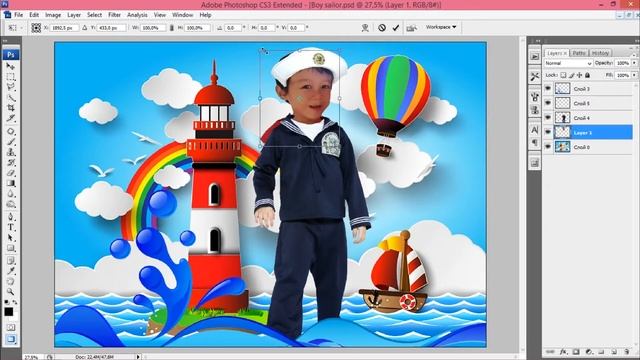The width and height of the screenshot is (640, 360).
Task: Open the Layer menu
Action: tap(74, 15)
